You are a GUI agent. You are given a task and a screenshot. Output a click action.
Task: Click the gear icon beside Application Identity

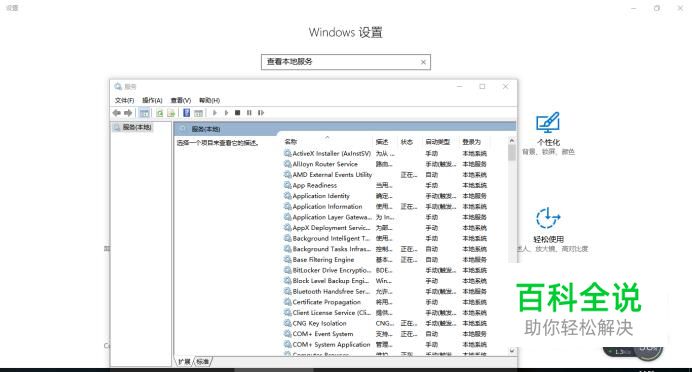288,196
